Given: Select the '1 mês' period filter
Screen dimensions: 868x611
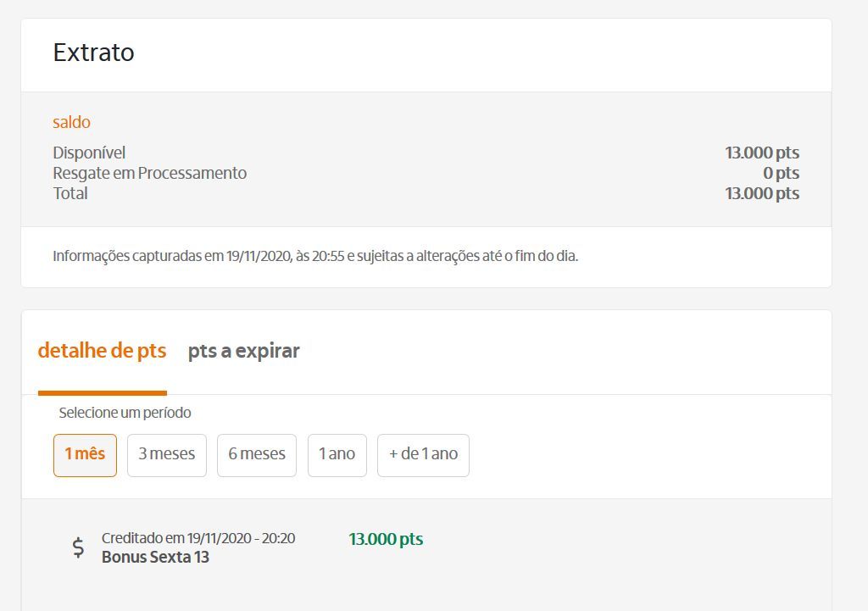Looking at the screenshot, I should coord(85,454).
